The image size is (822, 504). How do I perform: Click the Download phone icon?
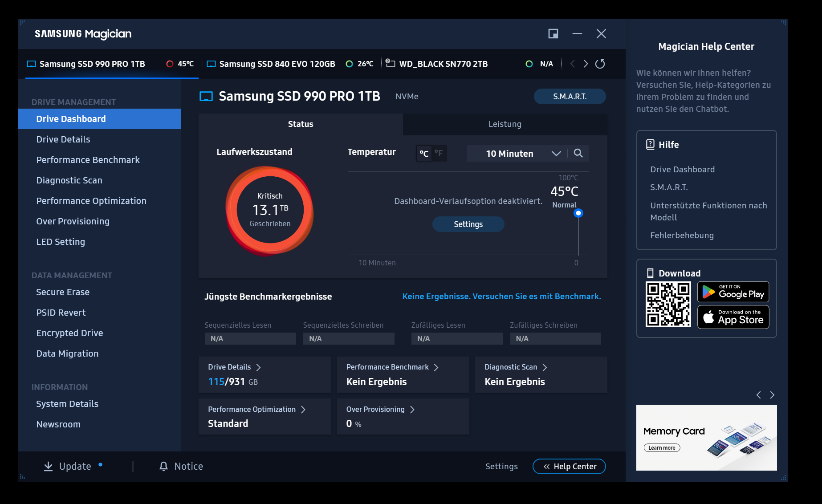click(650, 273)
